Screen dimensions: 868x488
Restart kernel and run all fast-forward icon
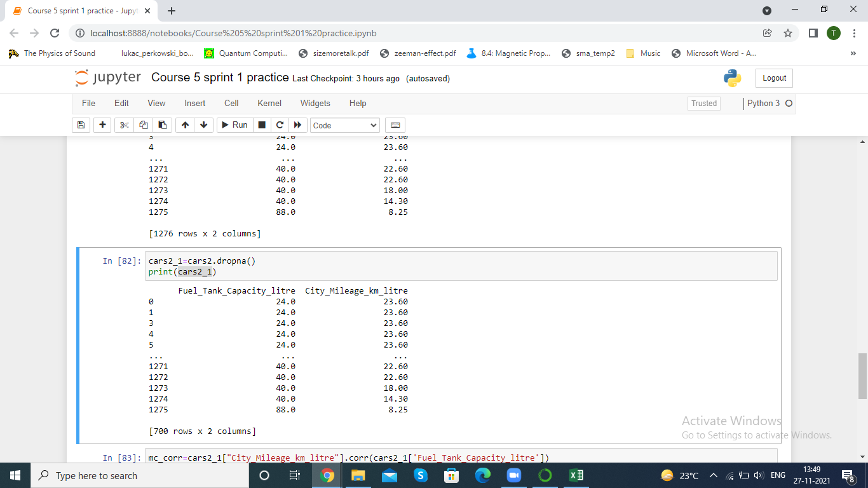pos(298,125)
